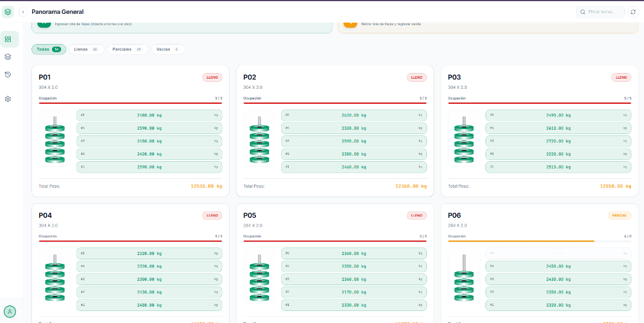Screen dimensions: 644x323
Task: Select the Todas filter tab
Action: tap(49, 49)
